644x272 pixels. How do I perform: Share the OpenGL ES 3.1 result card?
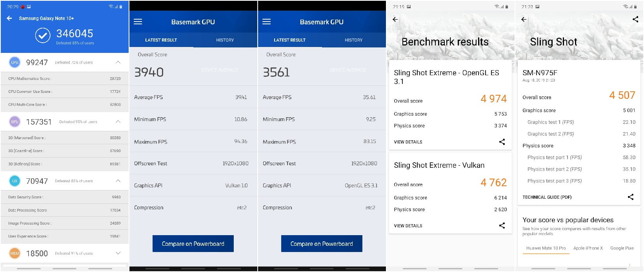502,142
